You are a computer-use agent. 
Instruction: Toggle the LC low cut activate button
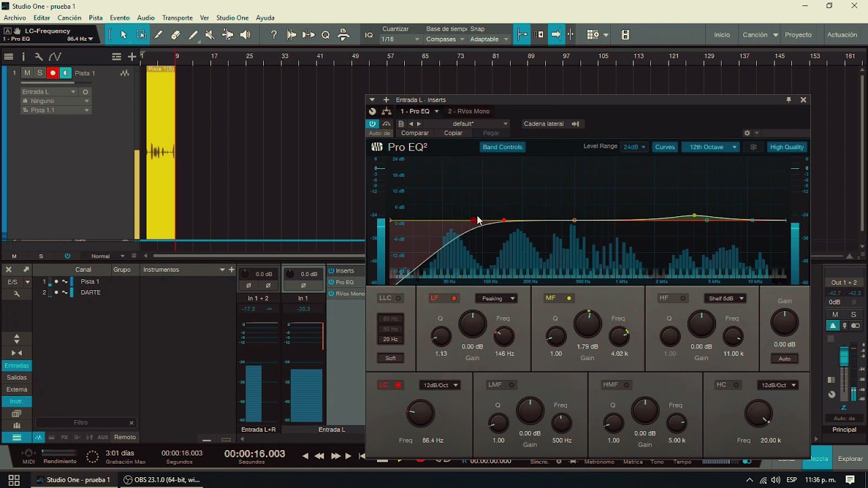[398, 385]
